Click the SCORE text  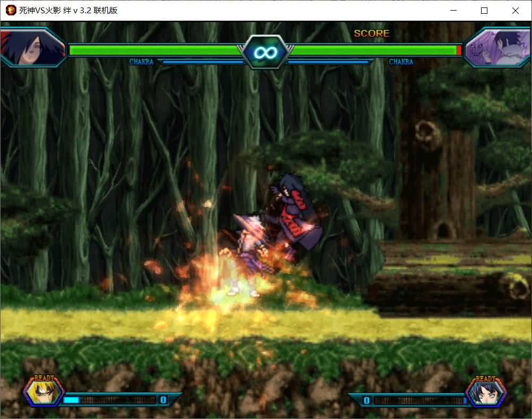click(x=372, y=33)
